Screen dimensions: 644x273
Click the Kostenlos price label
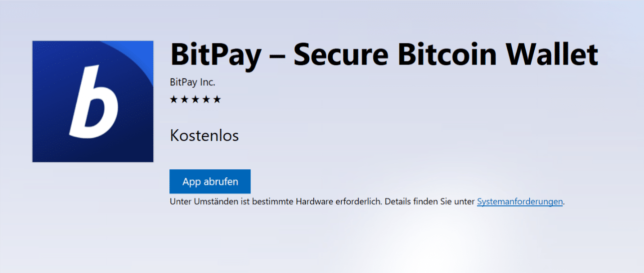(204, 135)
